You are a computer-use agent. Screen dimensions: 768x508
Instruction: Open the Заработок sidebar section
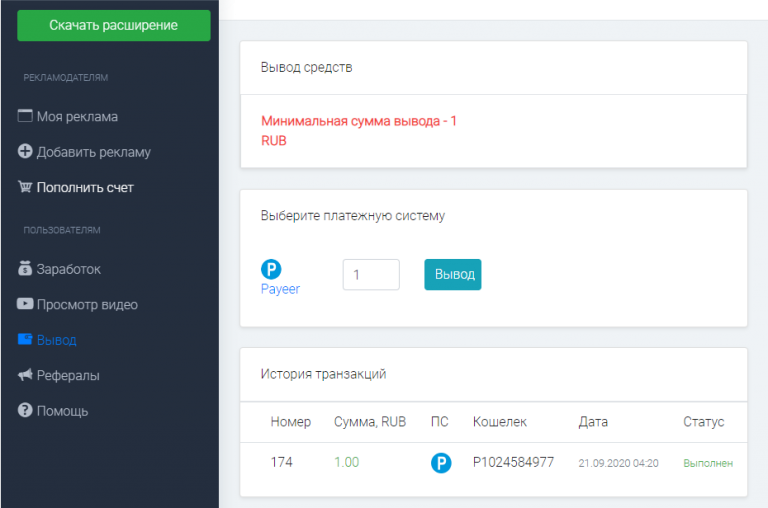coord(69,269)
